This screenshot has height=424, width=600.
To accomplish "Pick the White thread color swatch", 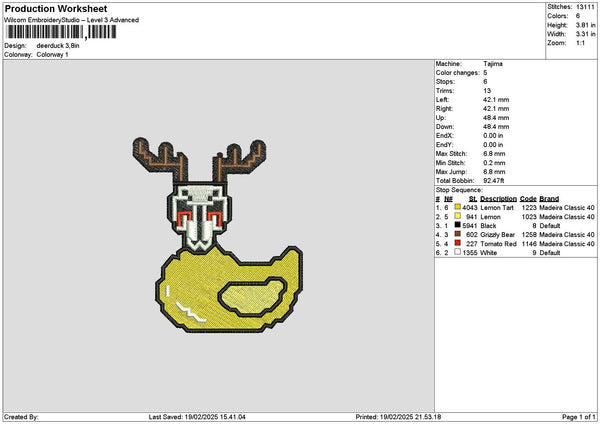I will pos(457,252).
